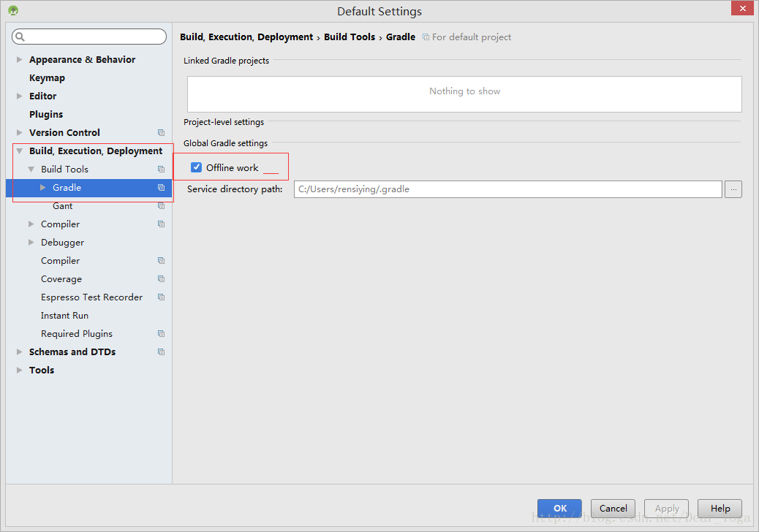Browse for Service directory path (… button)
This screenshot has height=532, width=759.
(733, 189)
